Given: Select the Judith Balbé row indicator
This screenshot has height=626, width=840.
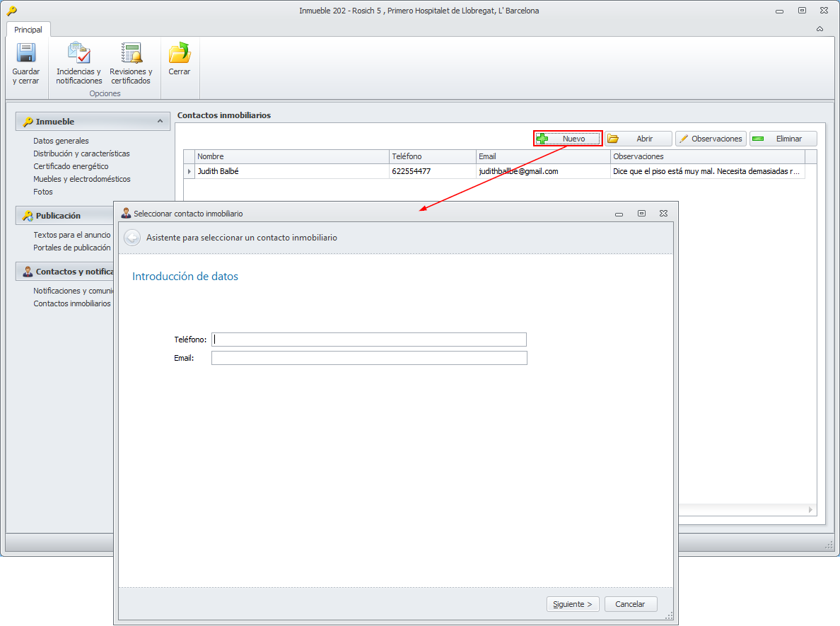Looking at the screenshot, I should click(x=189, y=171).
